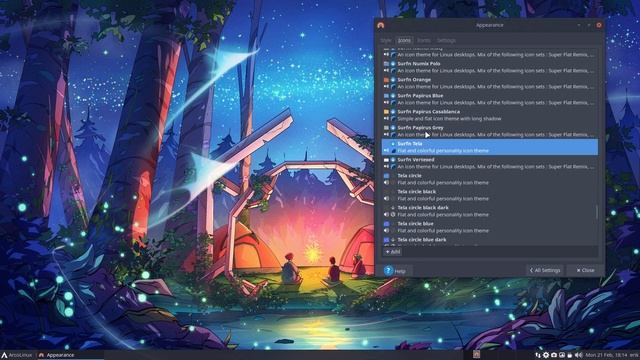Click the Surfn Numix Polo folder preview icon
The width and height of the screenshot is (640, 360).
tap(386, 64)
